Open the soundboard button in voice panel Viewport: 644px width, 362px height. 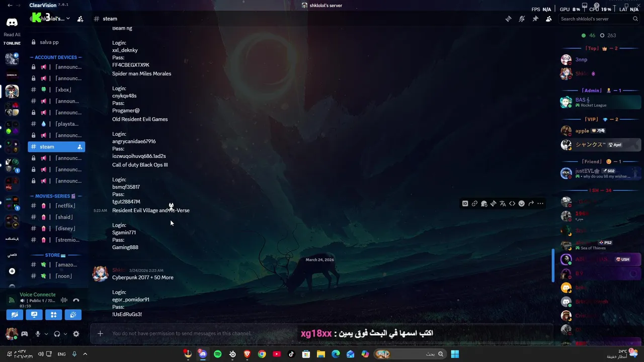coord(73,315)
